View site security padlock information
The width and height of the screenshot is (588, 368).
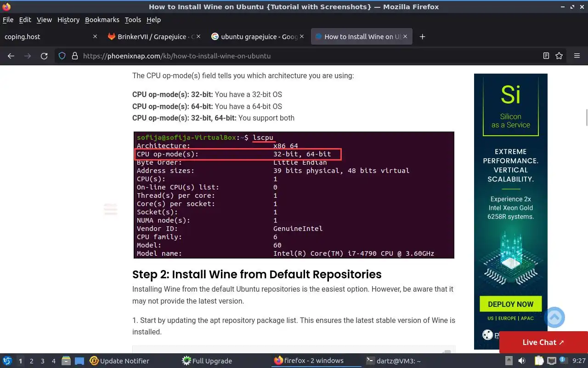click(75, 56)
